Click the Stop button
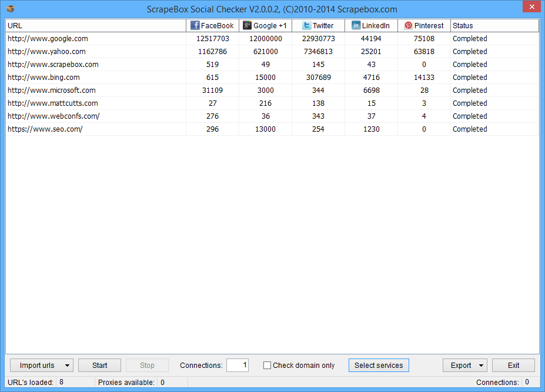The width and height of the screenshot is (545, 392). click(x=147, y=366)
